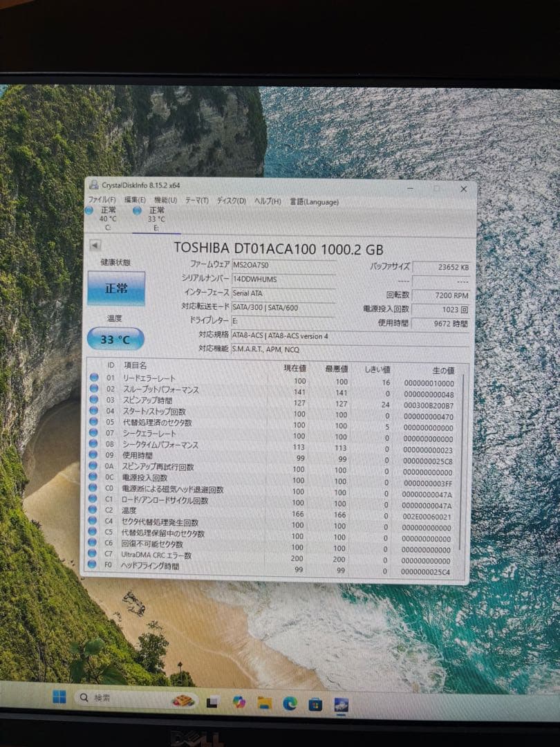Click status dot for UltraDMA CRC エラー数 row
560x747 pixels.
93,555
